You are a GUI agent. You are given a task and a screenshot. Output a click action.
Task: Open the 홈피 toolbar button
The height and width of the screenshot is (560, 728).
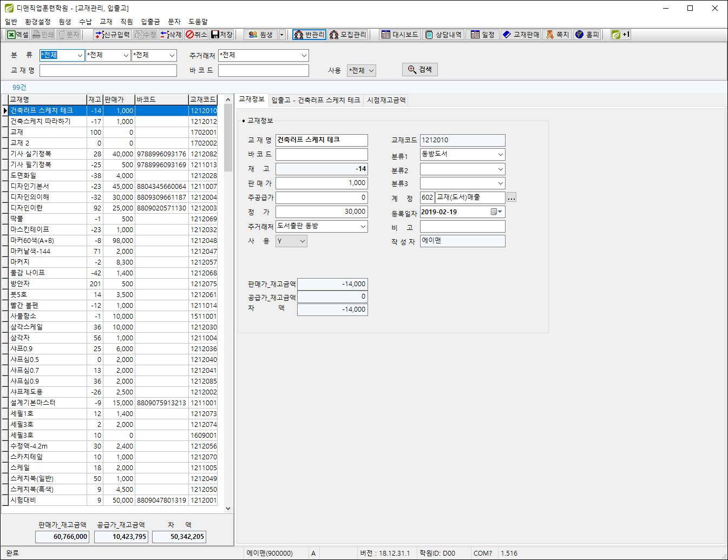click(587, 35)
